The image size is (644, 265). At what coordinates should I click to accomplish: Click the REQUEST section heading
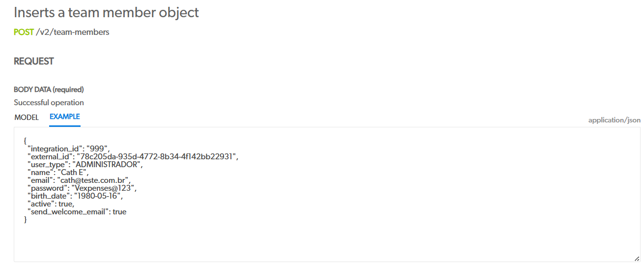33,61
